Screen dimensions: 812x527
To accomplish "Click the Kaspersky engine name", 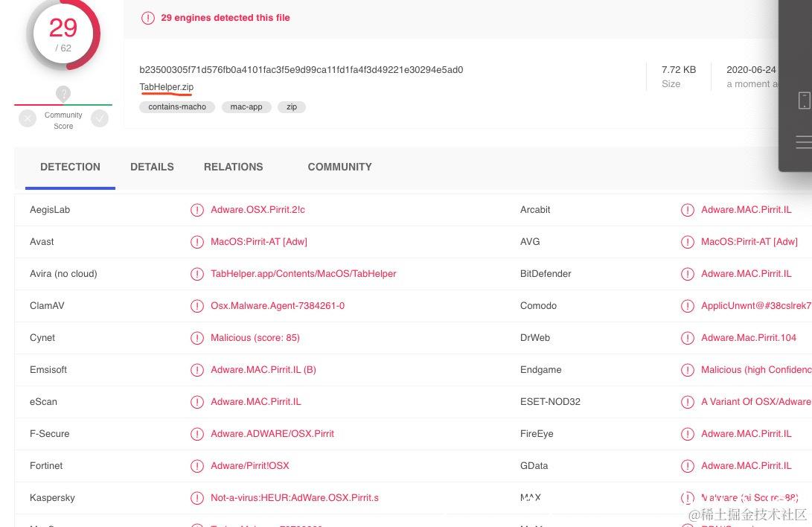I will (x=52, y=498).
